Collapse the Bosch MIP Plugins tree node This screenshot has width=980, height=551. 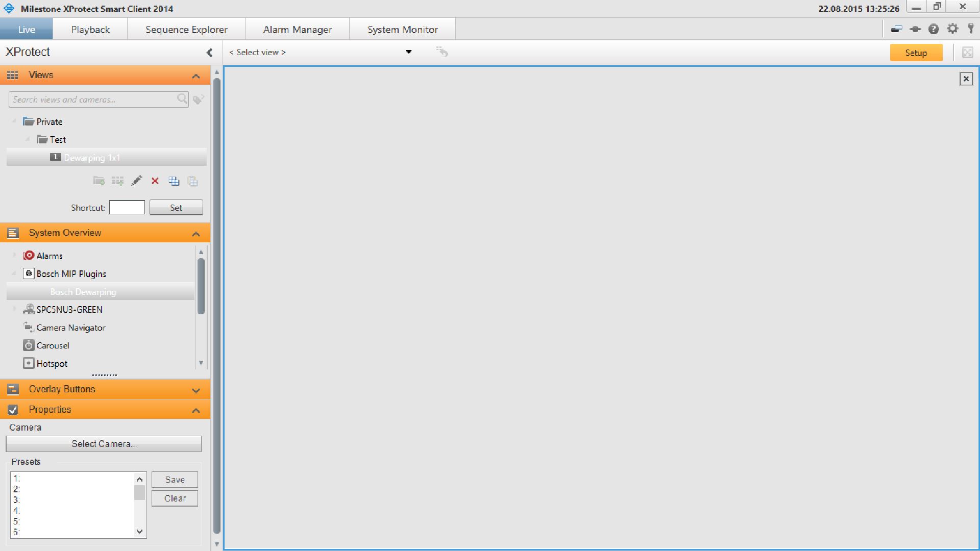14,273
